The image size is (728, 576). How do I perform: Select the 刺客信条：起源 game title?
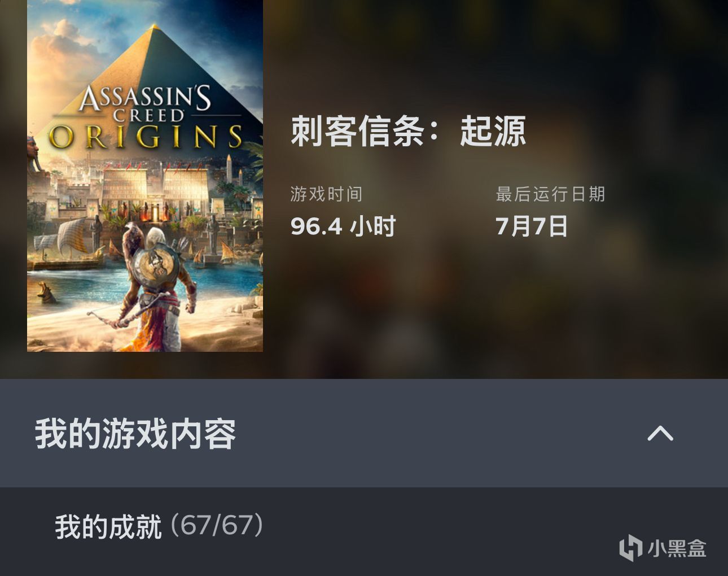408,131
